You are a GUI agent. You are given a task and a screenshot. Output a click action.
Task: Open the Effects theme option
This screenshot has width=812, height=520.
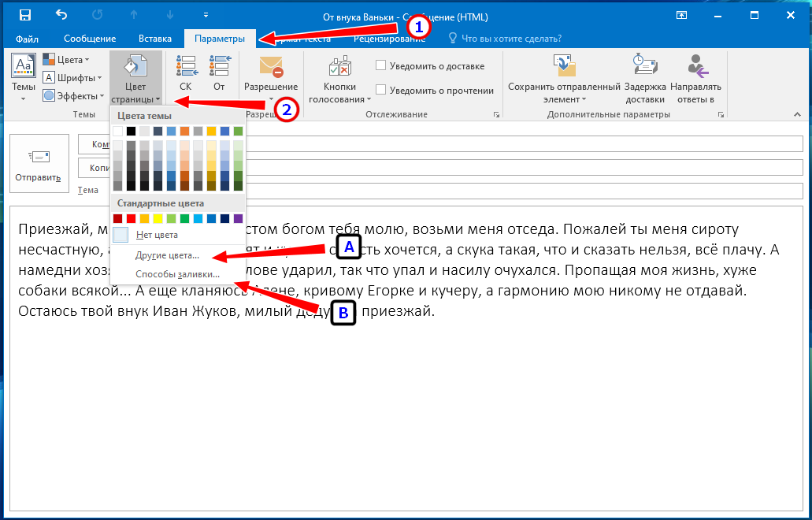coord(73,96)
